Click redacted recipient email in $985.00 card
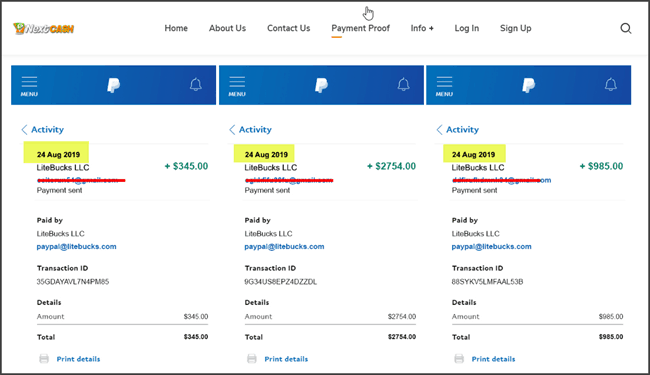Image resolution: width=650 pixels, height=375 pixels. (502, 180)
